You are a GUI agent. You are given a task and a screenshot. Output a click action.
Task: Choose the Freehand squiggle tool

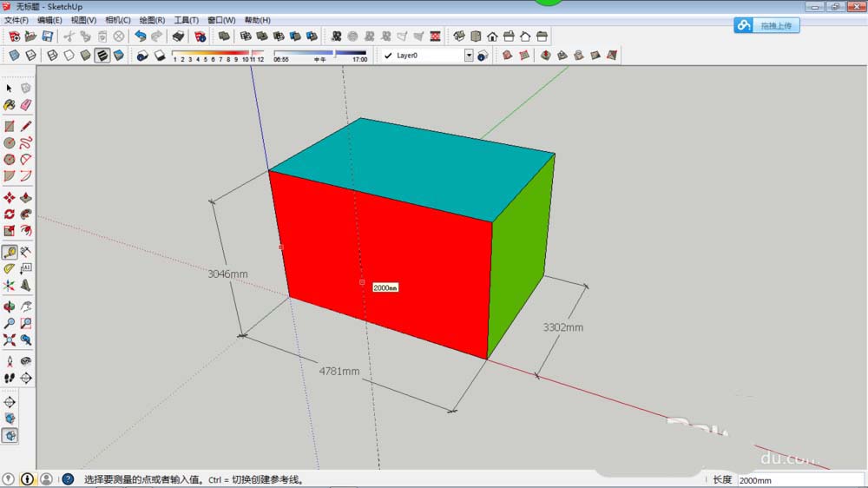(25, 143)
